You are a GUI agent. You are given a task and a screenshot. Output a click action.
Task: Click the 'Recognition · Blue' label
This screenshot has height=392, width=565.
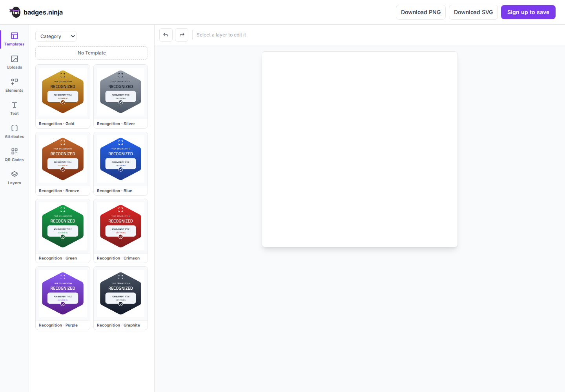pyautogui.click(x=115, y=191)
